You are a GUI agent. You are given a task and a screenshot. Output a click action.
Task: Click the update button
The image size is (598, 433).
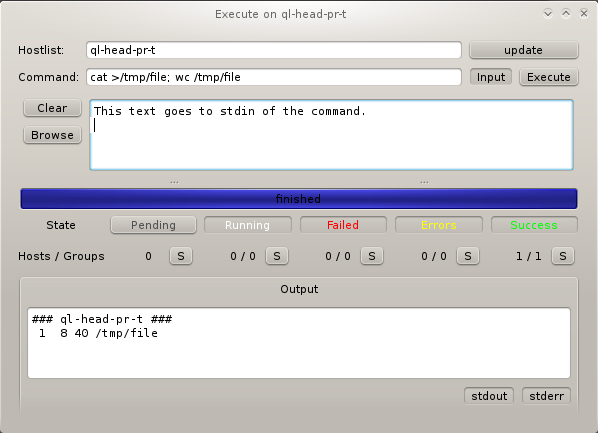pos(524,50)
